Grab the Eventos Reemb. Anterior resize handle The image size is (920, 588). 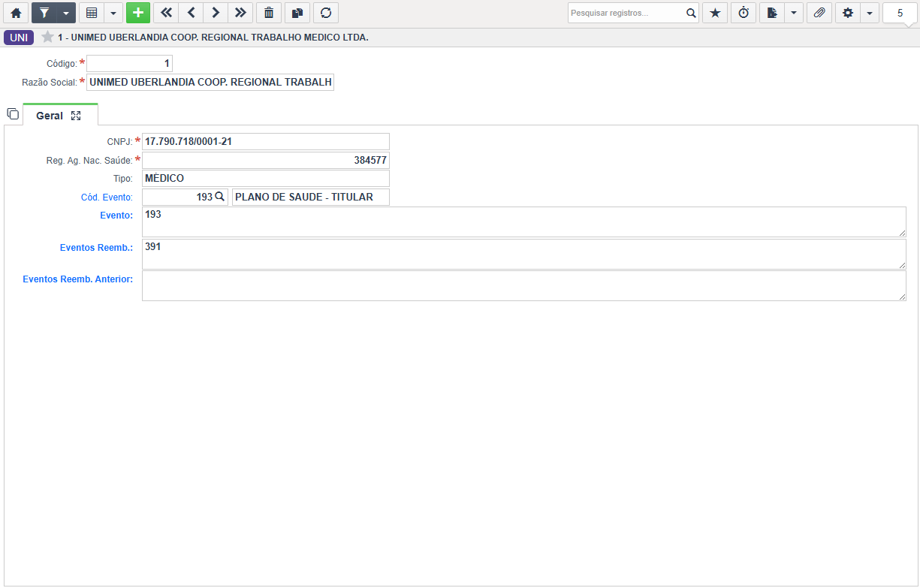pos(901,297)
